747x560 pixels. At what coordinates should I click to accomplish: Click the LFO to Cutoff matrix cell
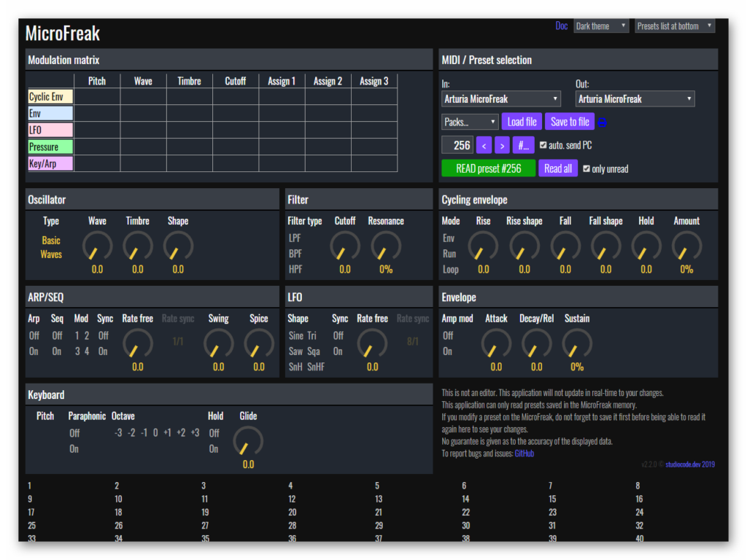pyautogui.click(x=236, y=130)
